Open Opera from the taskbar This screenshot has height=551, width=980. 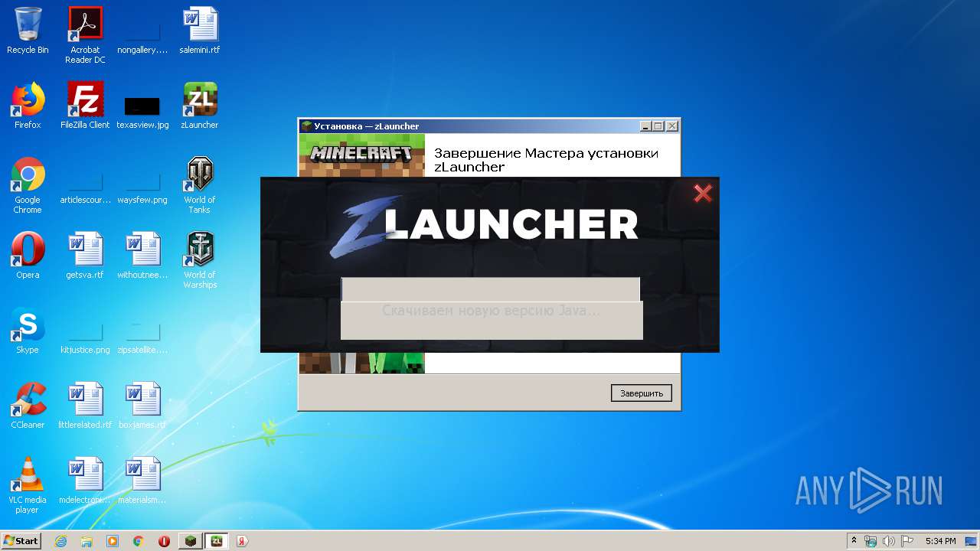coord(165,541)
